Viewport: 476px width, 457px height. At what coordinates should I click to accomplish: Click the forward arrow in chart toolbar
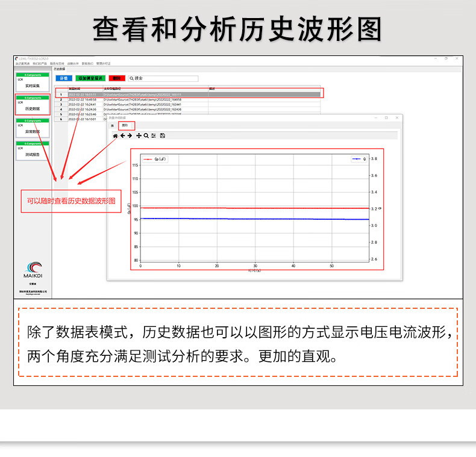point(130,135)
